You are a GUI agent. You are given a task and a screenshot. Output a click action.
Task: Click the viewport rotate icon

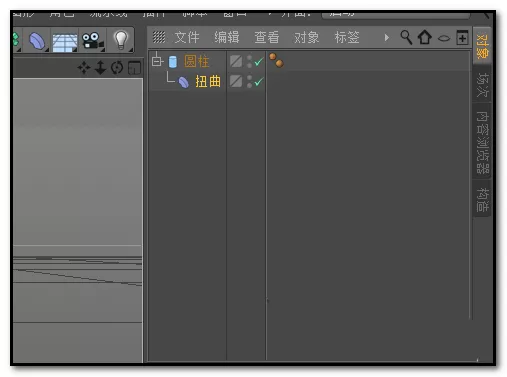click(x=117, y=68)
